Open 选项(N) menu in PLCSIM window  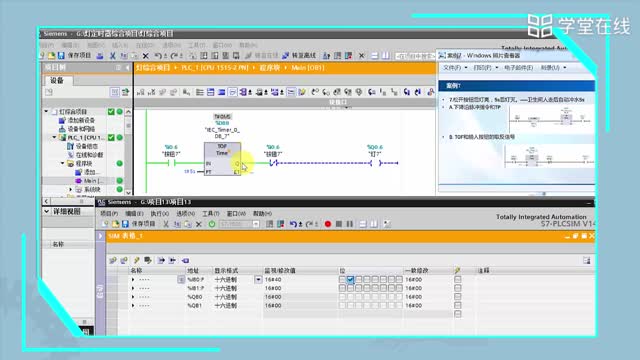pyautogui.click(x=185, y=213)
